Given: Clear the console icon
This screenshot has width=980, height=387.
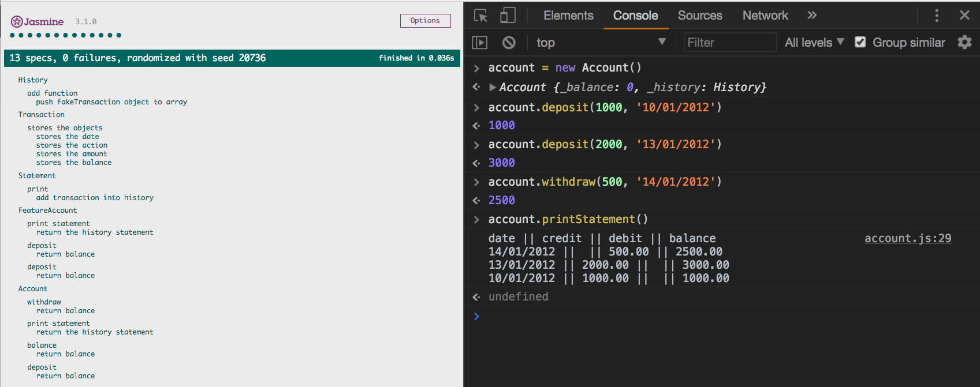Looking at the screenshot, I should (509, 42).
